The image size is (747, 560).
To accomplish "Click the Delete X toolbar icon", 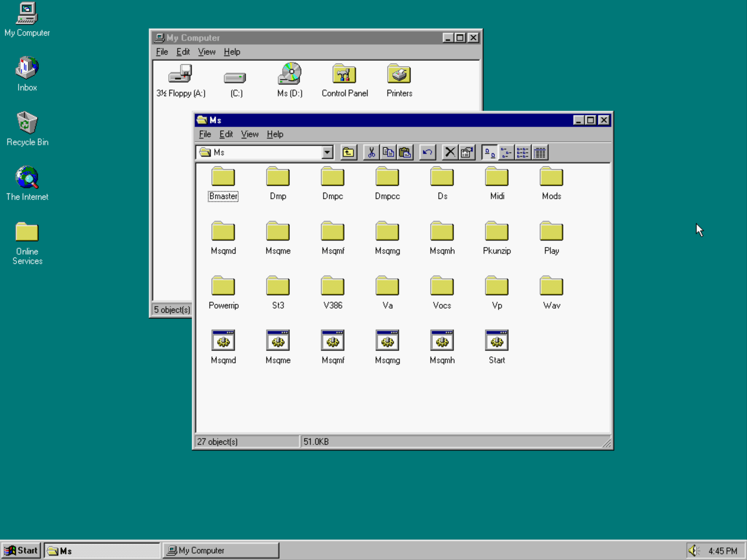I will (450, 153).
